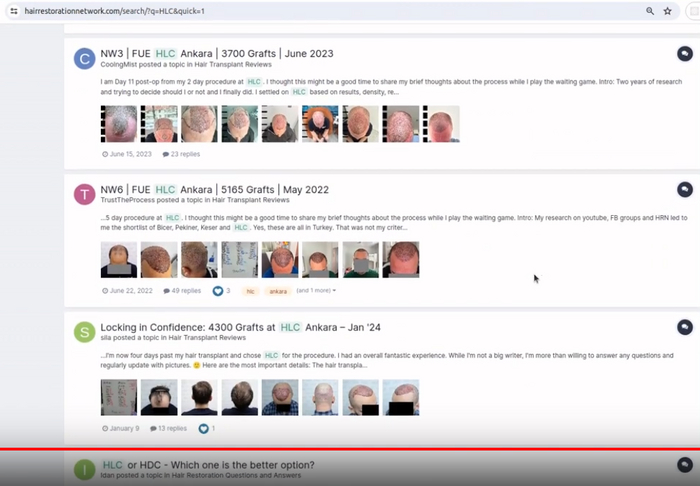
Task: Click '13 replies' on sila's post
Action: tap(168, 428)
